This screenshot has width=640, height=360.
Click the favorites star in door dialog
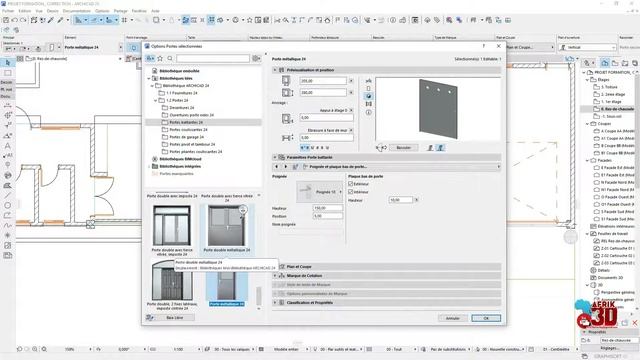click(160, 58)
